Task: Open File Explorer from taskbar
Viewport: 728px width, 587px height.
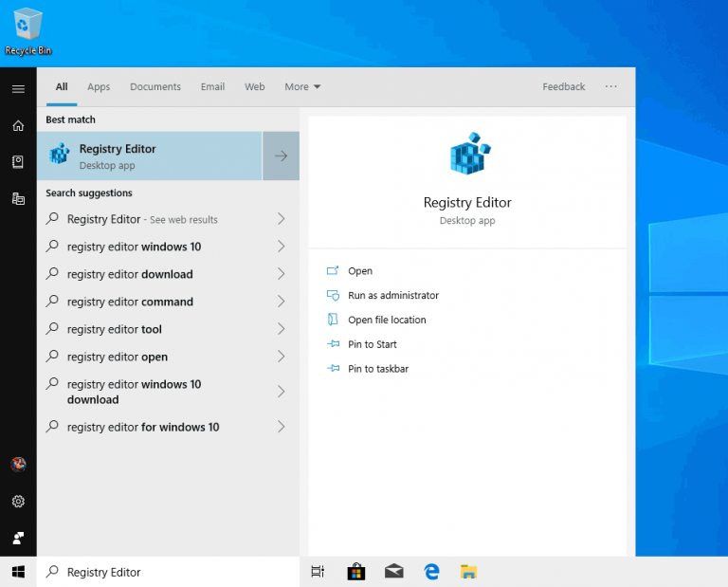Action: (468, 572)
